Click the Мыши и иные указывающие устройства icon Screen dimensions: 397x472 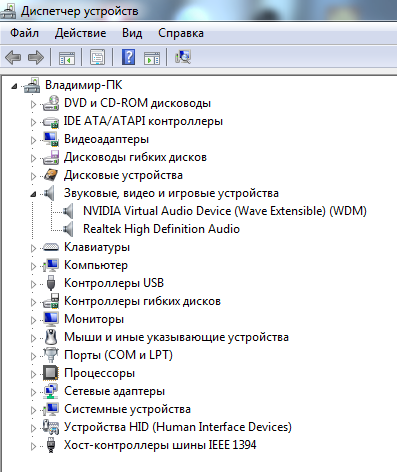click(51, 337)
